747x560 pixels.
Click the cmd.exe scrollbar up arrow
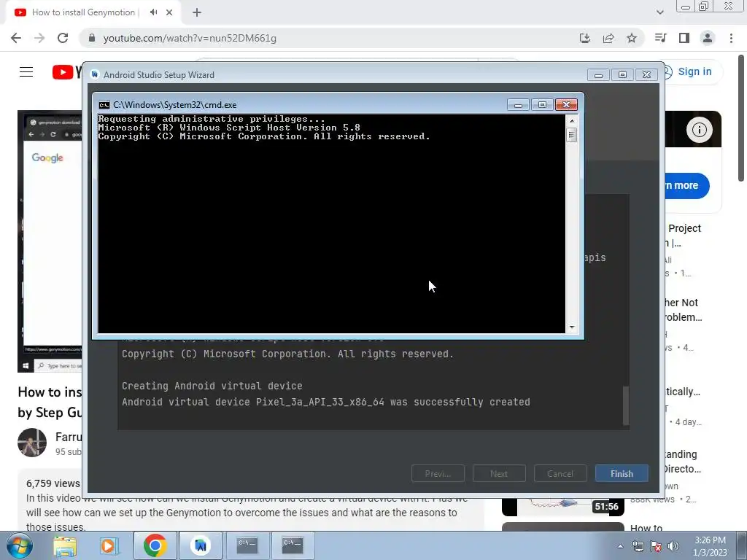(572, 120)
